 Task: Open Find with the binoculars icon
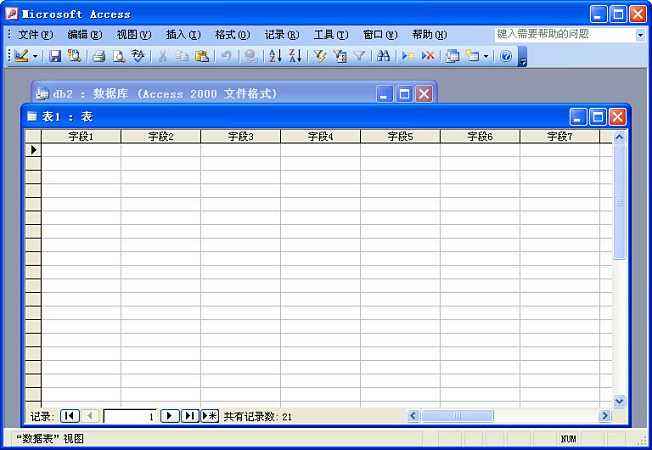tap(383, 56)
